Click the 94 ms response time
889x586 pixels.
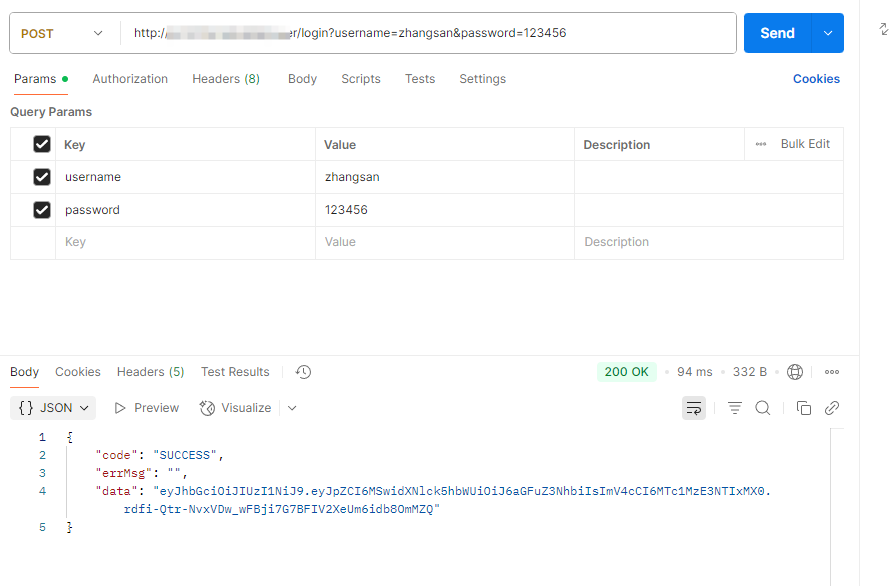click(695, 372)
